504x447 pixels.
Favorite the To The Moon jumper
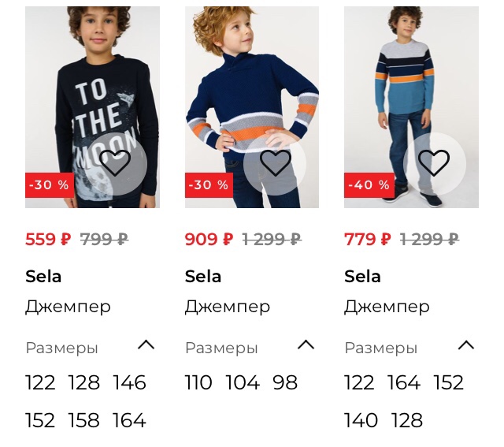pyautogui.click(x=115, y=163)
